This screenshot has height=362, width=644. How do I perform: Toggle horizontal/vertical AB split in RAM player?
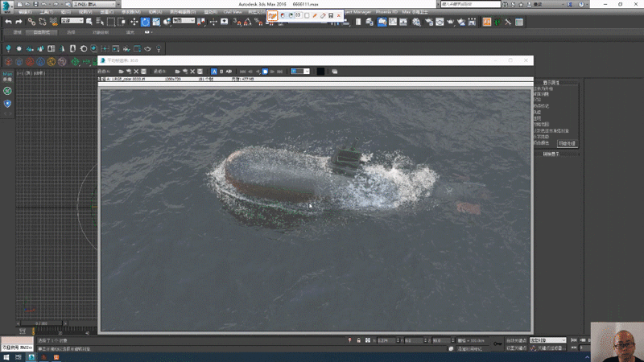click(x=229, y=72)
